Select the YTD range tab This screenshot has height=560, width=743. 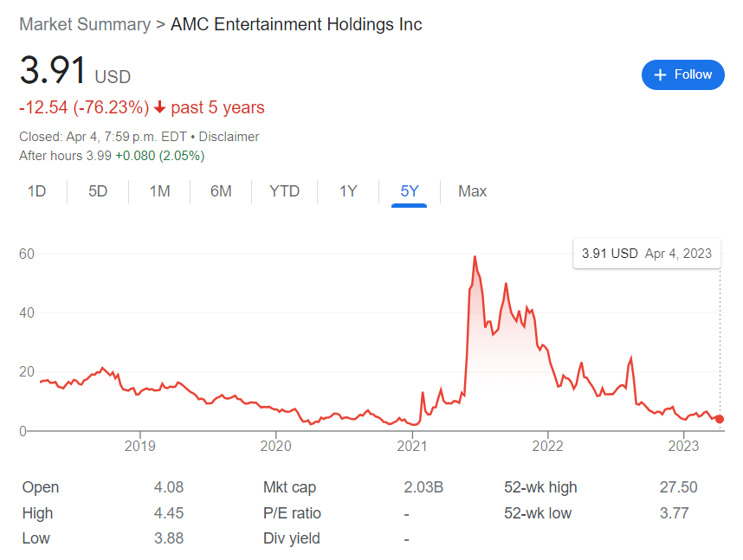coord(284,191)
